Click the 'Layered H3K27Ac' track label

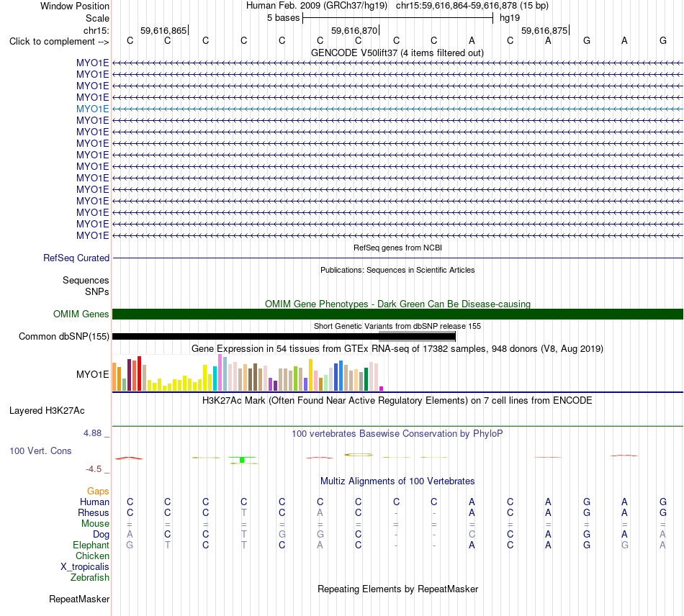tap(47, 411)
